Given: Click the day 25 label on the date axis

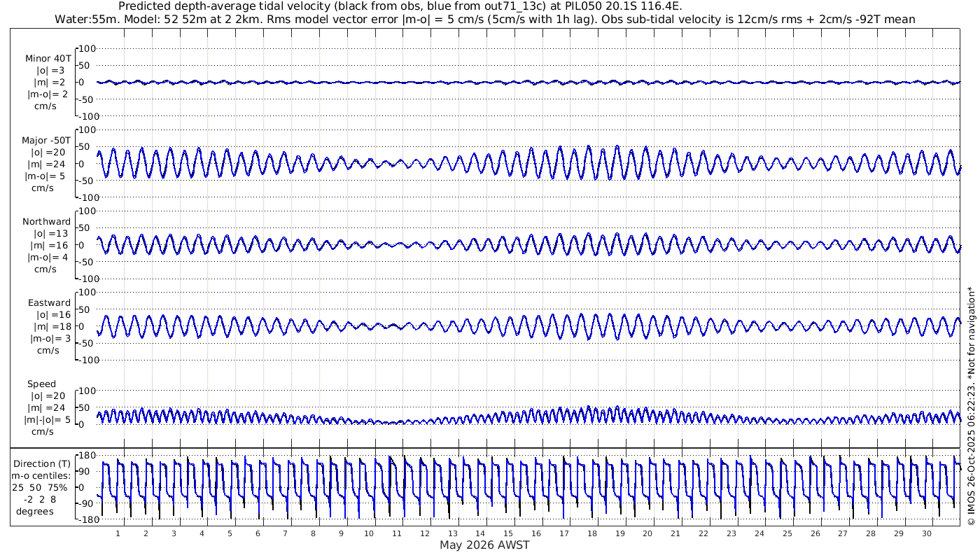Looking at the screenshot, I should 787,533.
